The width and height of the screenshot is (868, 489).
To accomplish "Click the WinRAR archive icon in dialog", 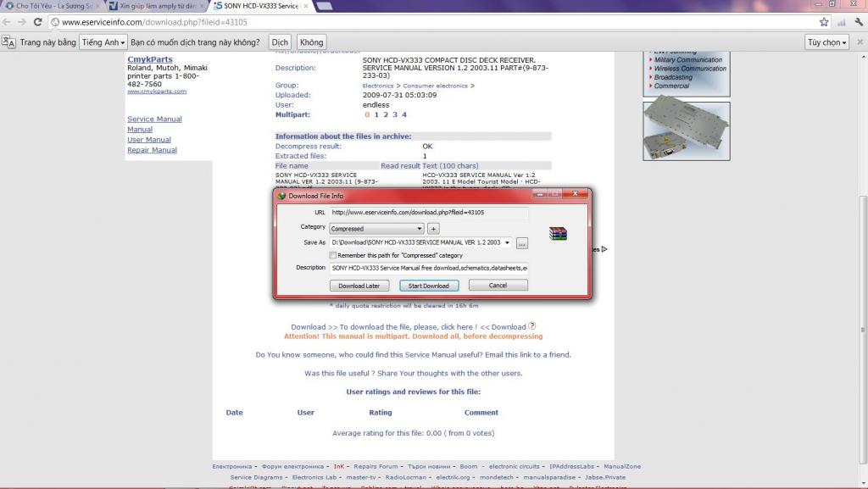I will [558, 233].
